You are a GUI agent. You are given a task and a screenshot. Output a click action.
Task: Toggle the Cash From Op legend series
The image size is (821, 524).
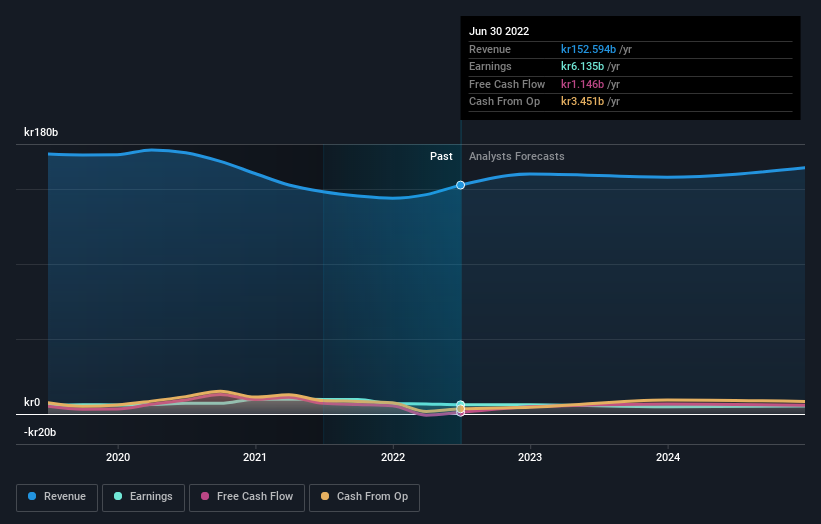tap(364, 497)
